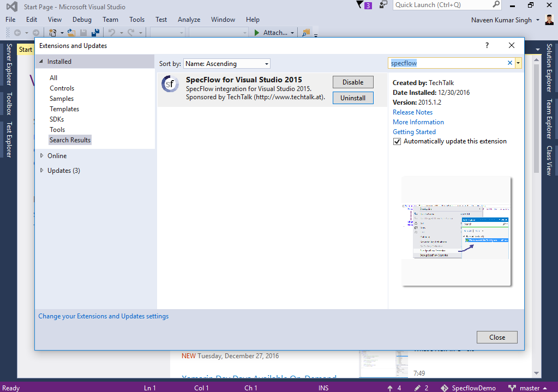Clear the specflow search with X icon
This screenshot has width=558, height=392.
(x=509, y=63)
